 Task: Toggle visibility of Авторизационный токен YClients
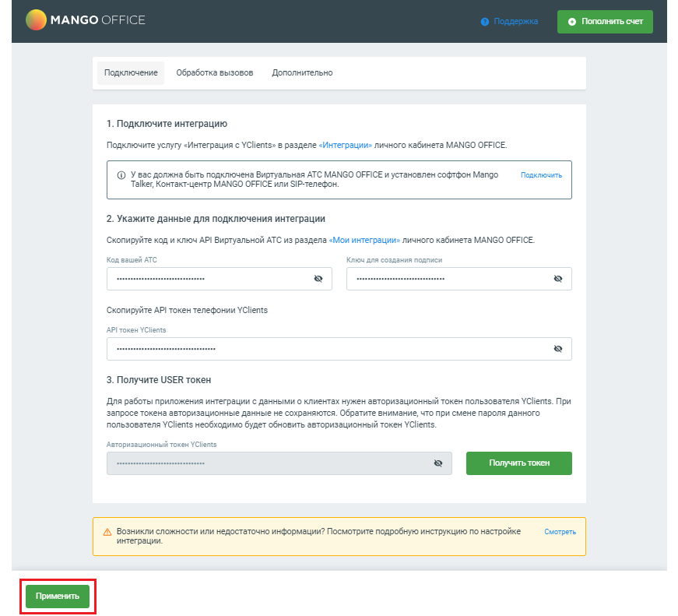click(x=438, y=463)
